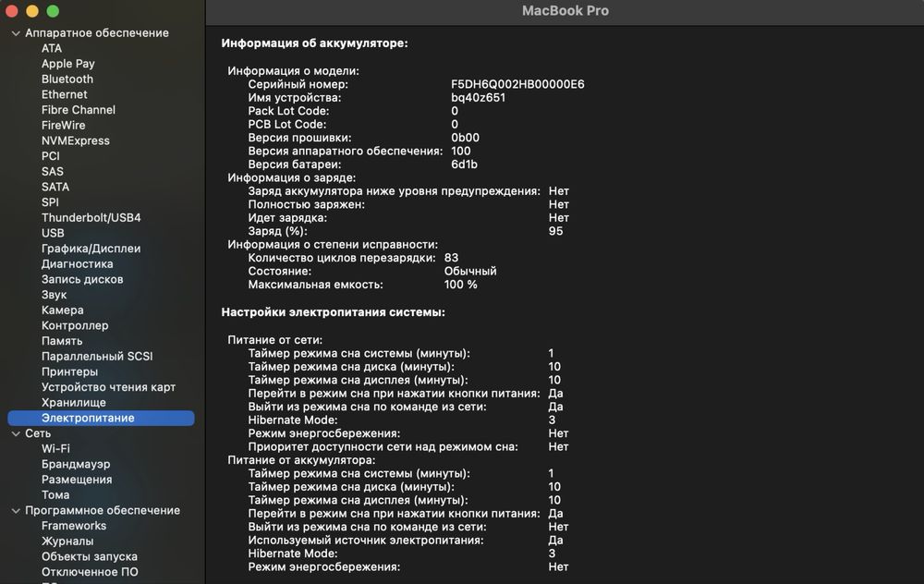Open Принтеры in the sidebar
The width and height of the screenshot is (924, 584).
coord(69,371)
